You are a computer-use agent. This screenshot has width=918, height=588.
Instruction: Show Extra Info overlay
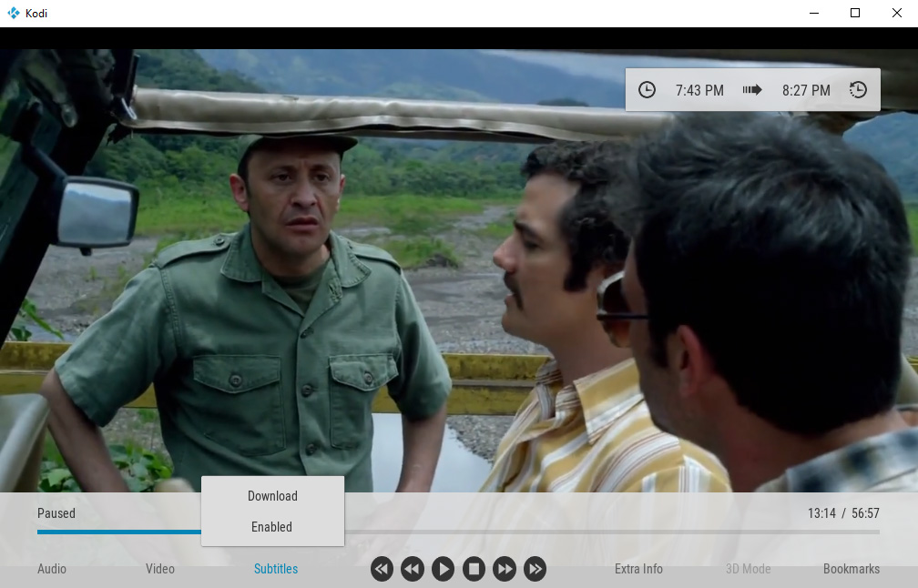coord(638,569)
